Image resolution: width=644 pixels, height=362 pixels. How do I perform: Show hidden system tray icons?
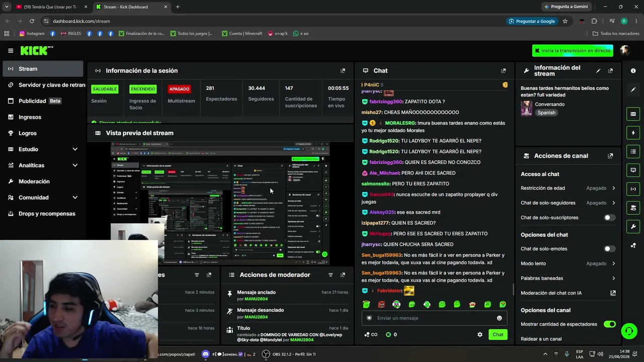click(x=545, y=354)
